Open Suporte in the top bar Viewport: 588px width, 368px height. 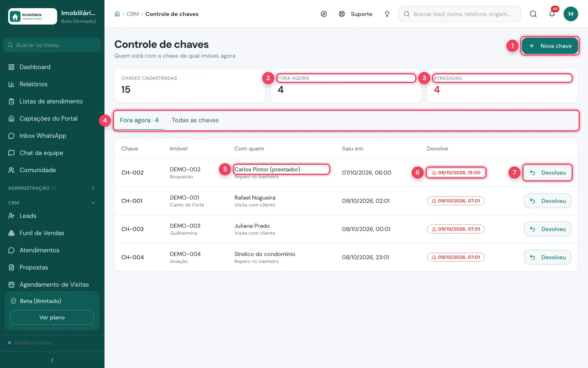coord(356,14)
